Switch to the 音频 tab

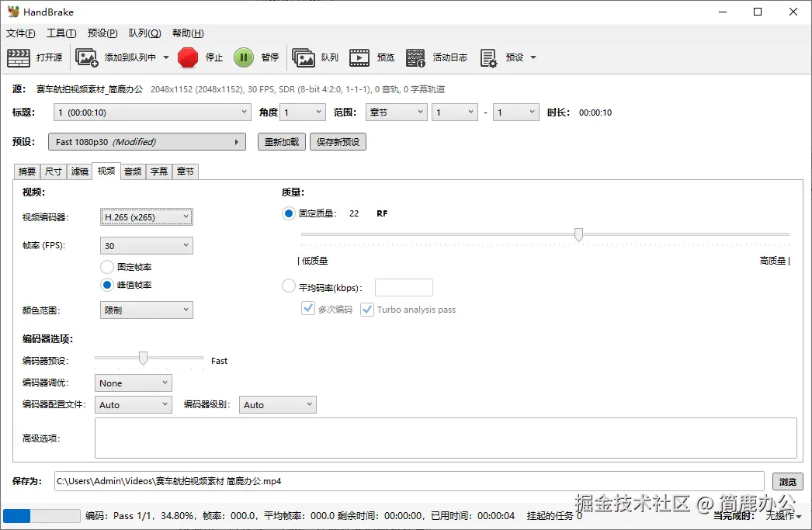(133, 171)
